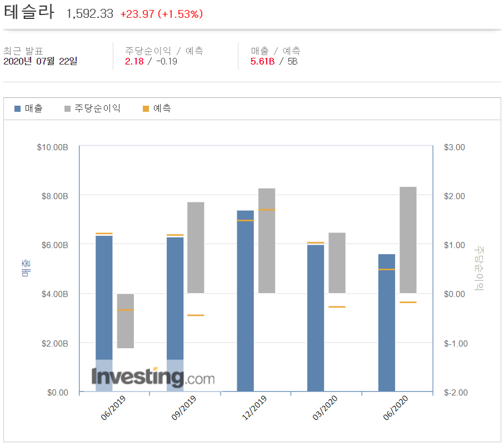Click the revenue value 5.61B
Image resolution: width=504 pixels, height=445 pixels.
click(x=263, y=61)
